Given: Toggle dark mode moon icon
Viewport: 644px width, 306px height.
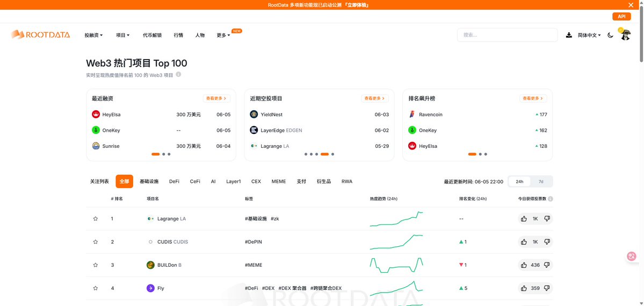Looking at the screenshot, I should coord(610,35).
